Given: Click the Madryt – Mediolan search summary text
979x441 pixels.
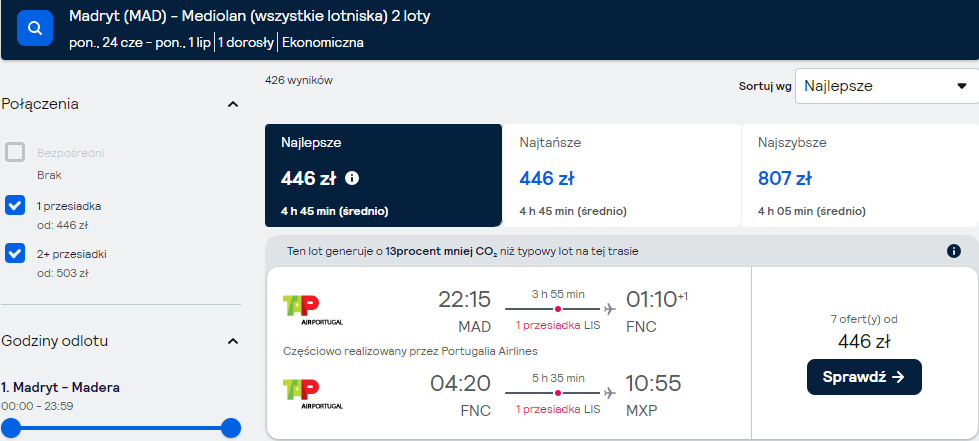Looking at the screenshot, I should 250,16.
